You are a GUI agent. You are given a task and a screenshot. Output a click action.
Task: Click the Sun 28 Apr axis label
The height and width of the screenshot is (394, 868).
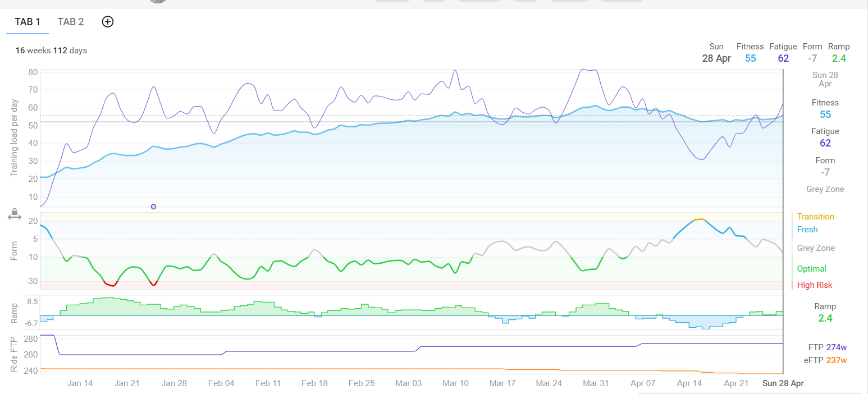tap(782, 383)
